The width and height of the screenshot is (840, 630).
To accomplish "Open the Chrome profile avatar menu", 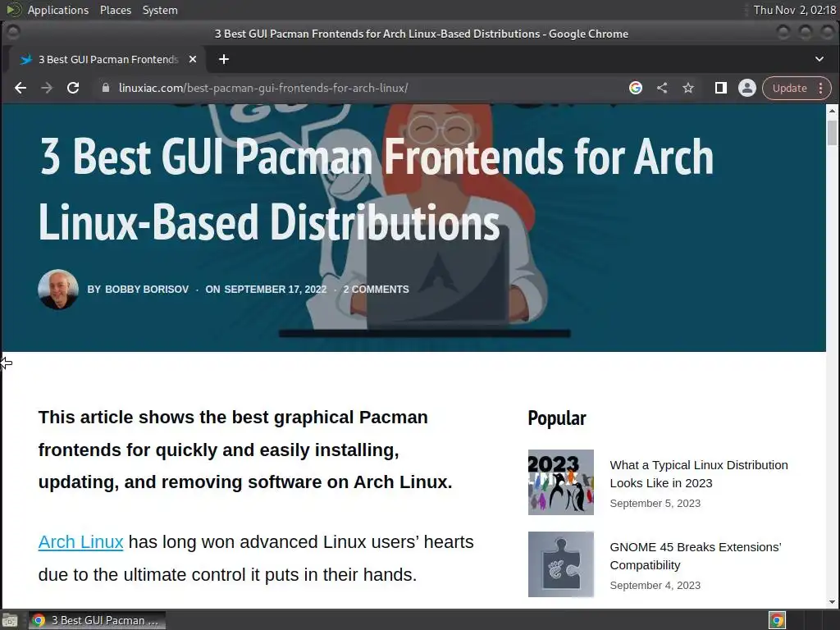I will point(746,88).
